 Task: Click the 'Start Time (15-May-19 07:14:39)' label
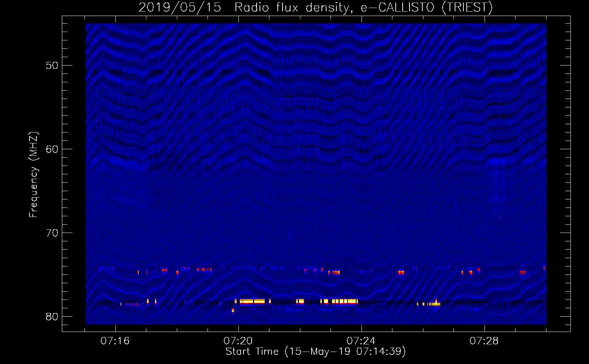316,352
